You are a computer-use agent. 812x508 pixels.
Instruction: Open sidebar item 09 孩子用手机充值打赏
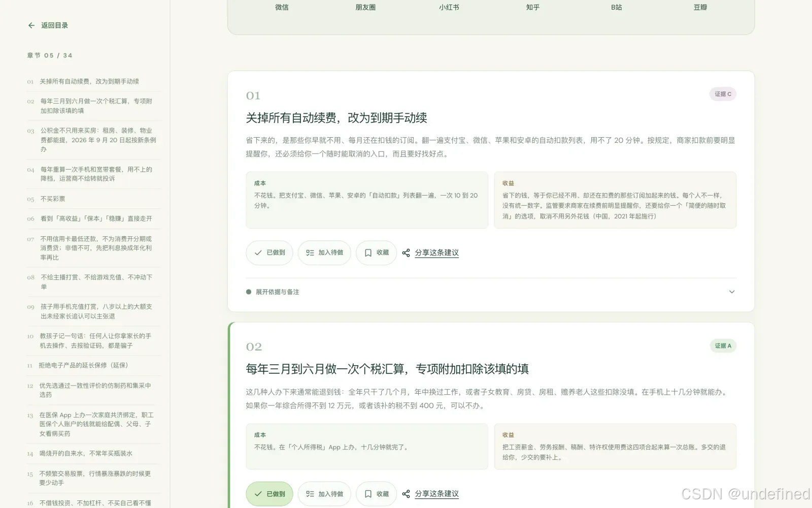click(93, 311)
